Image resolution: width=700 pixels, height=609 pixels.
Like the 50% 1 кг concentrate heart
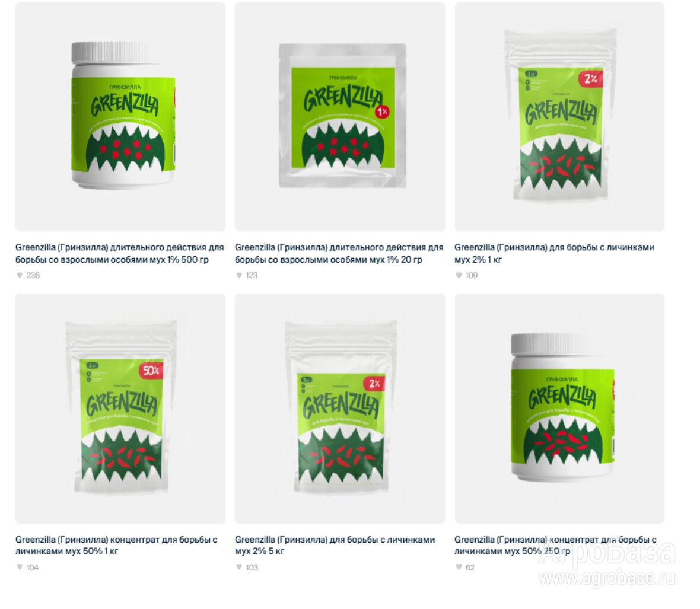tap(19, 567)
